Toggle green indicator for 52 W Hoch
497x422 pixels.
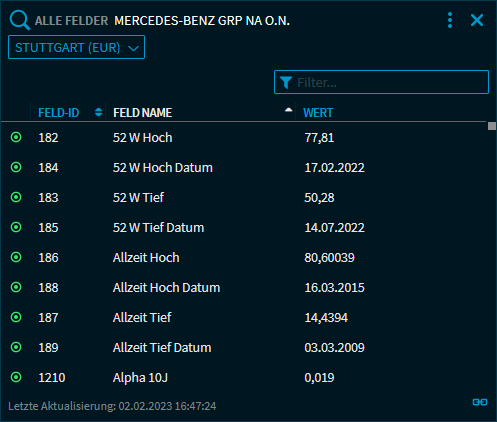pyautogui.click(x=16, y=137)
